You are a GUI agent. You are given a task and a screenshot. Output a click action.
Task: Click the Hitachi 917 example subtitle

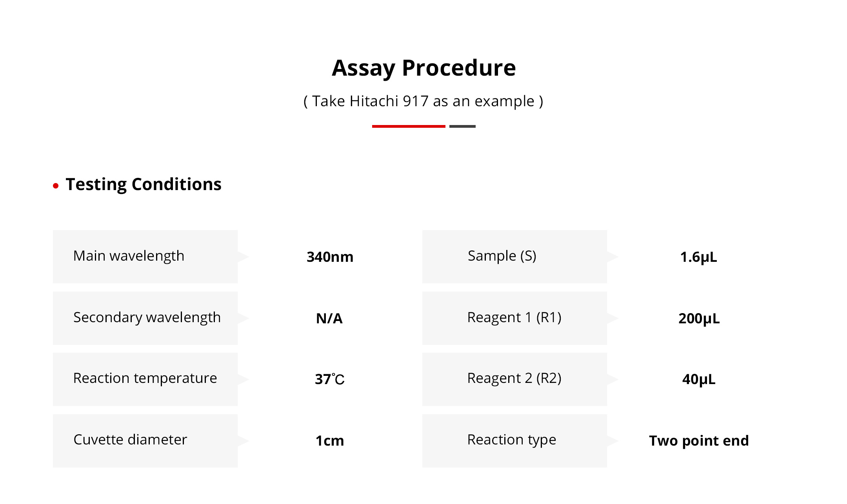423,101
